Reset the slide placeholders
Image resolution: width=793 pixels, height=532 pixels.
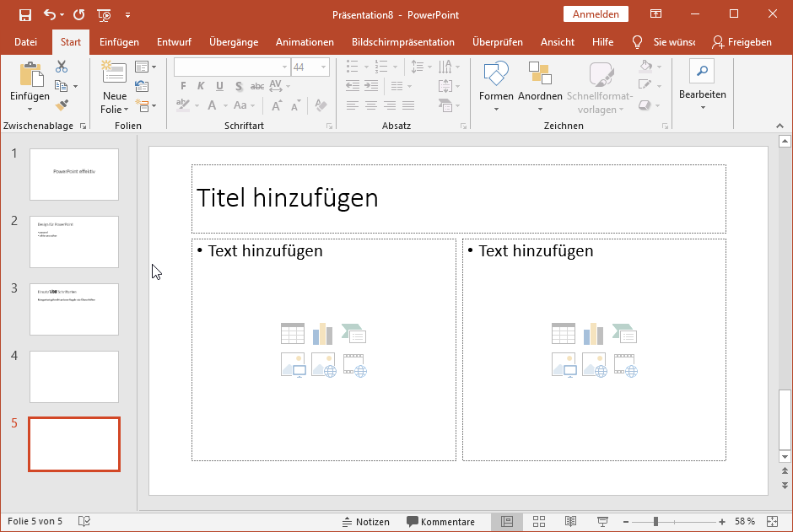coord(142,86)
